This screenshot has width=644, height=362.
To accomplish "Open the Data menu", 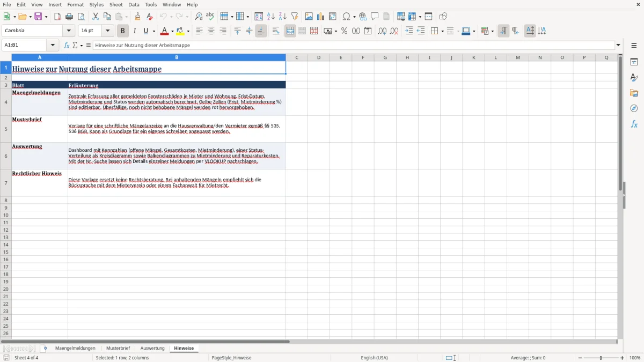I will [x=134, y=4].
